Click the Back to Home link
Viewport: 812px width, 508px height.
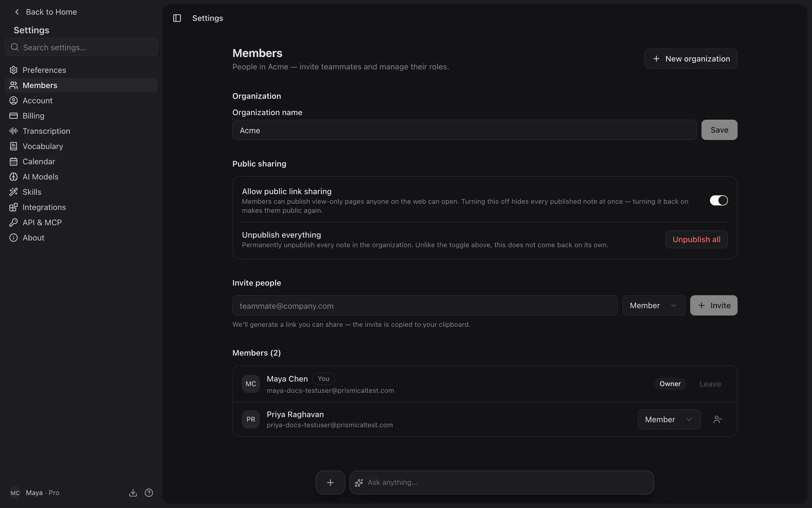(45, 12)
